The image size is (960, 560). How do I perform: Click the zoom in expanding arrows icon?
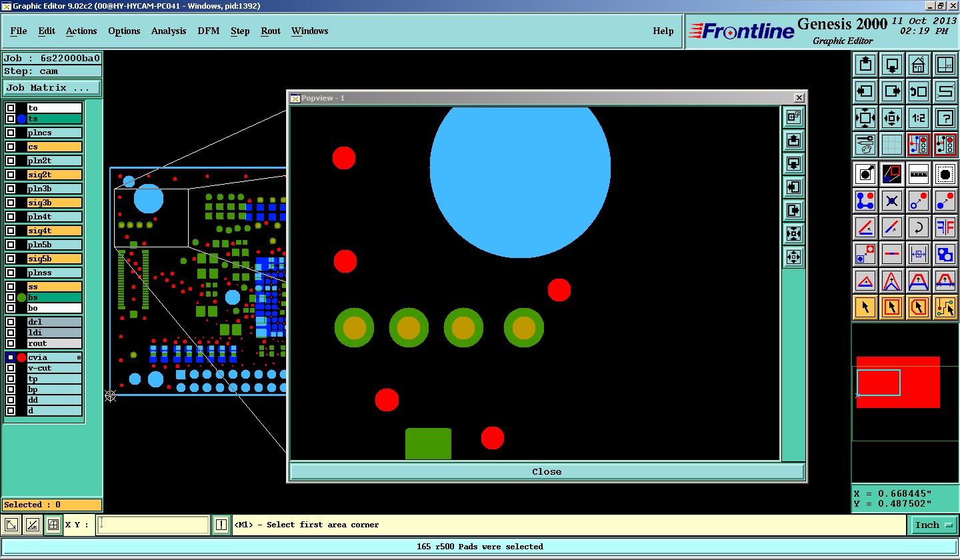pyautogui.click(x=865, y=118)
